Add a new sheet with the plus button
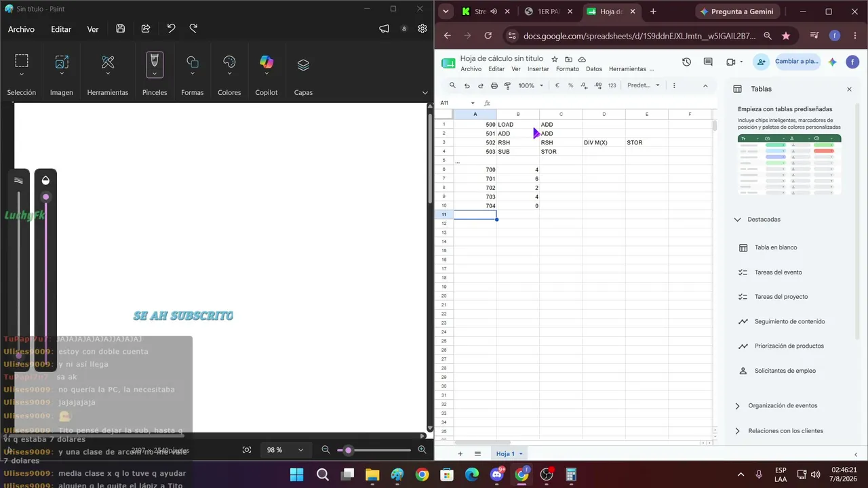 (460, 453)
